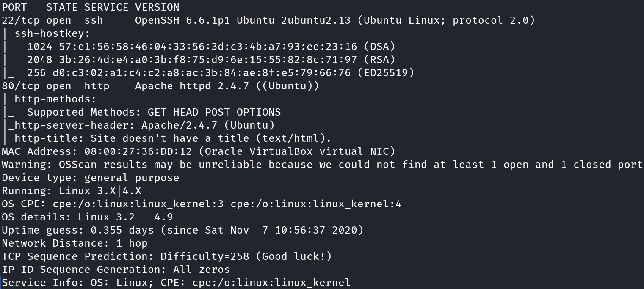644x289 pixels.
Task: Click the ED25519 host key fingerprint
Action: click(220, 73)
